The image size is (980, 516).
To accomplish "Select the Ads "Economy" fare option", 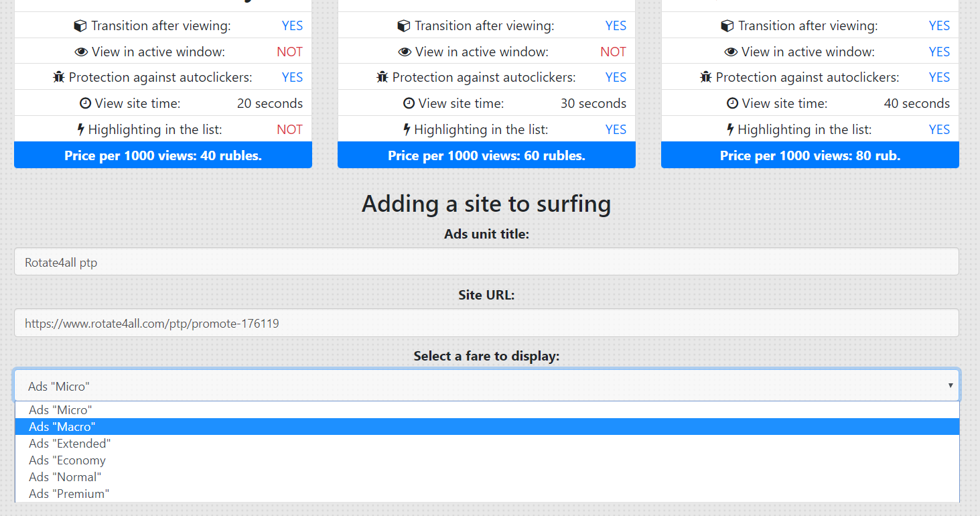I will 67,460.
